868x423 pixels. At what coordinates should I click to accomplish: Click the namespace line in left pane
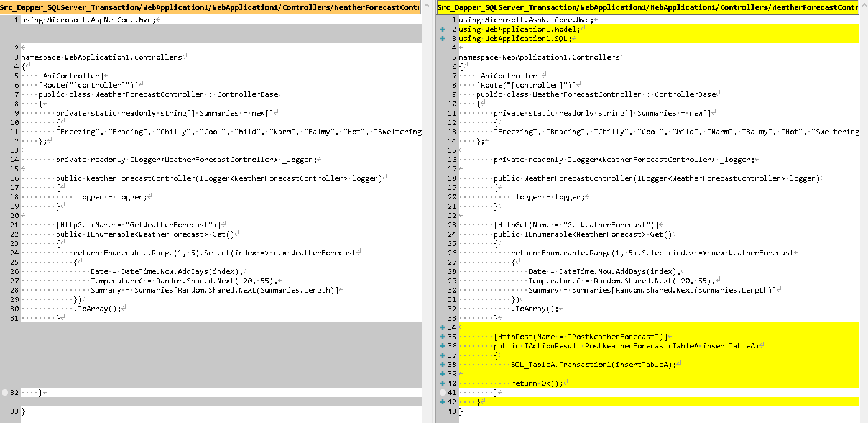tap(101, 57)
